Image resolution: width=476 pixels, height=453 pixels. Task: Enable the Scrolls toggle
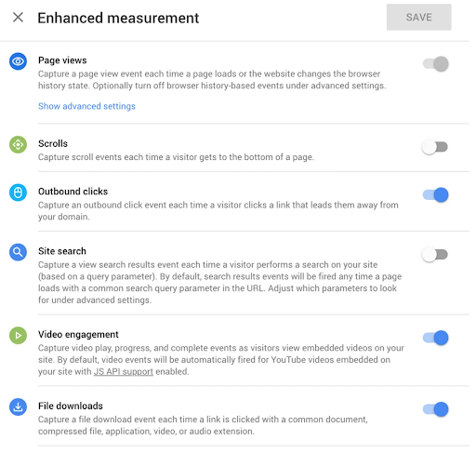click(435, 147)
